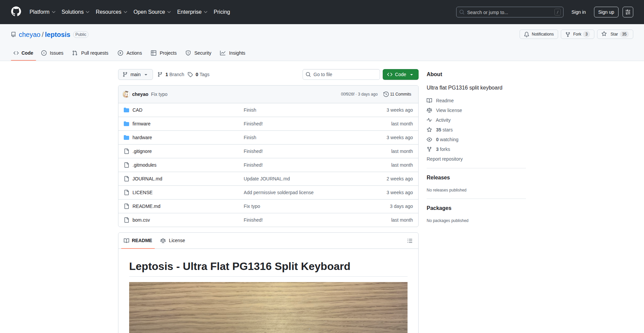Click the eye icon beside 0 watching
644x333 pixels.
pyautogui.click(x=429, y=140)
